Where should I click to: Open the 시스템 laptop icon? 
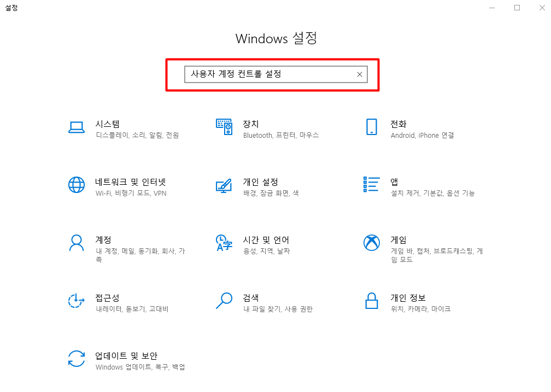[x=77, y=127]
